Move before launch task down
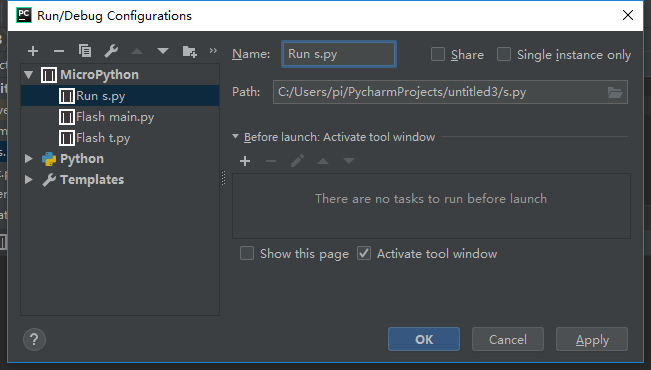The width and height of the screenshot is (651, 370). [x=349, y=161]
